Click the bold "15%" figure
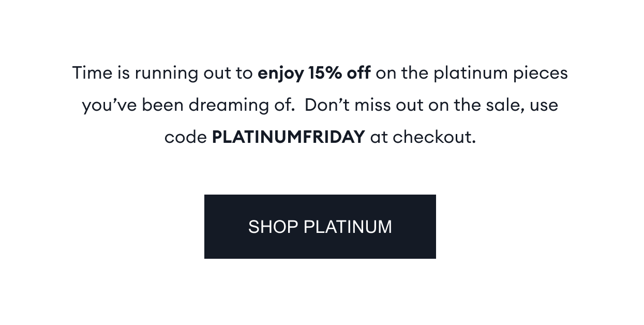Viewport: 644px width, 325px height. 325,73
